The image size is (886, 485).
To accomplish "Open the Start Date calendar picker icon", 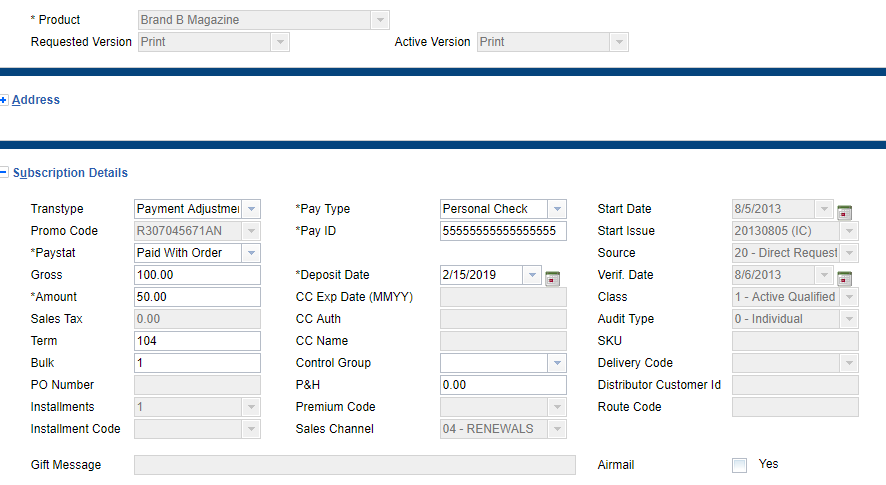I will (x=845, y=211).
